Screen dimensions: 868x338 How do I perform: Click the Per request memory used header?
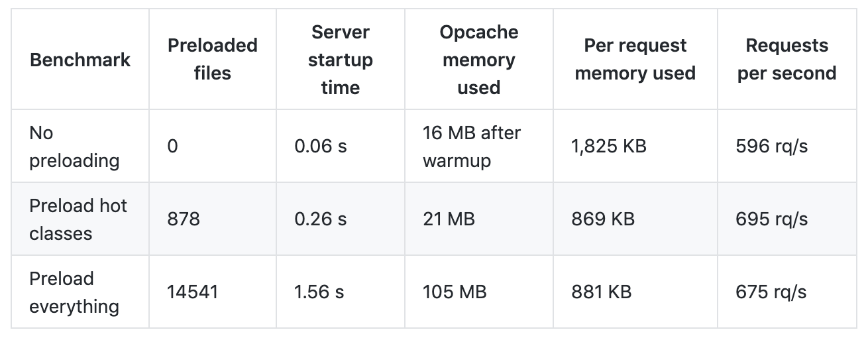point(635,60)
